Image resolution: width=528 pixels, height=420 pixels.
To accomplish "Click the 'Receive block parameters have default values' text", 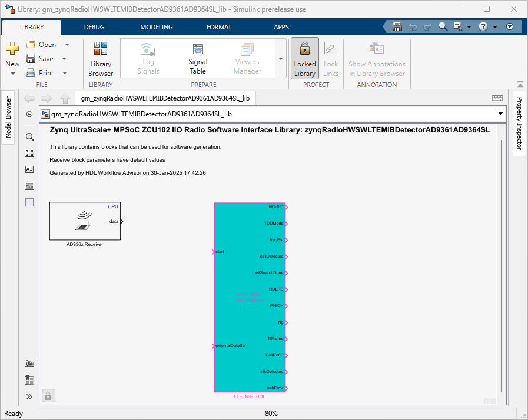I will 107,160.
